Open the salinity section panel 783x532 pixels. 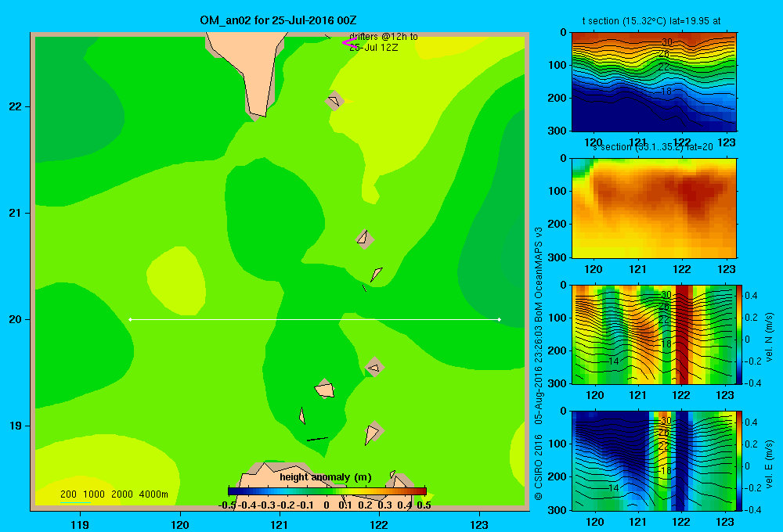pos(654,208)
